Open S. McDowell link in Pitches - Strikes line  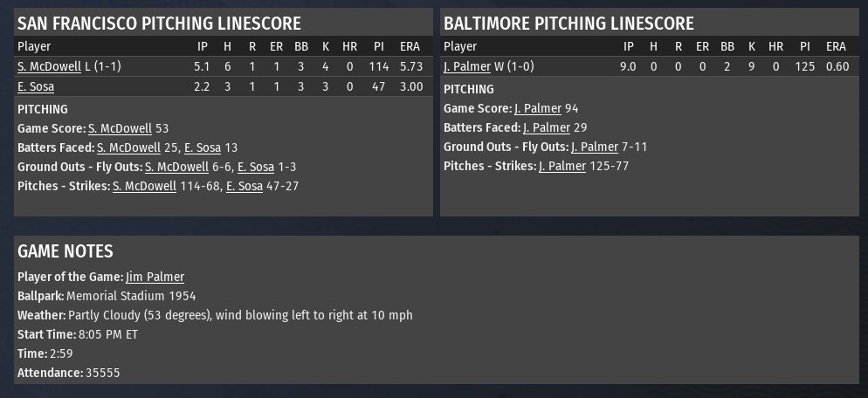(144, 186)
